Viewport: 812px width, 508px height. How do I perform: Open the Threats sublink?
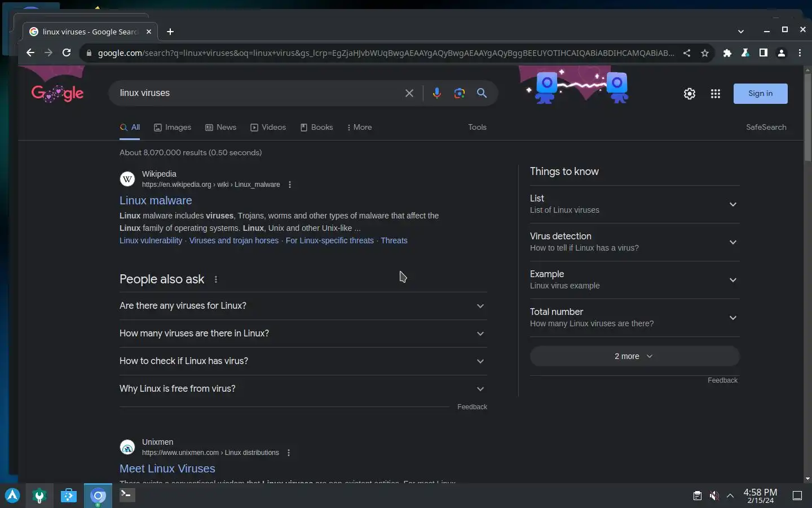click(x=394, y=240)
